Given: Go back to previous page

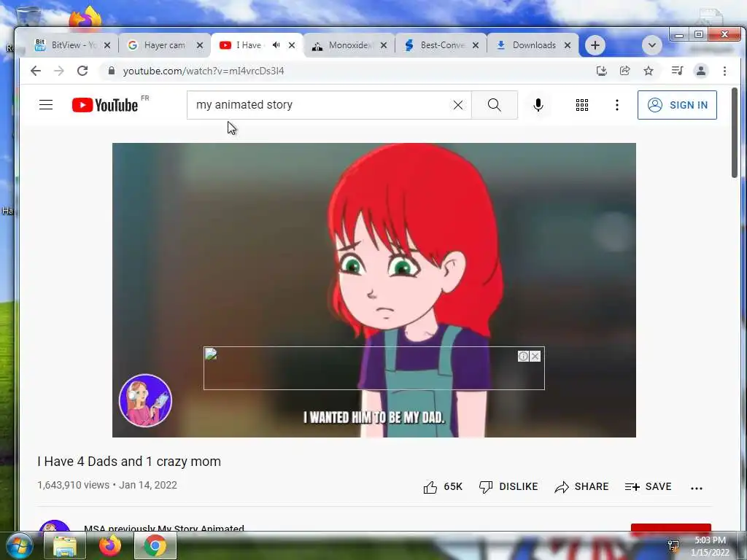Looking at the screenshot, I should point(36,71).
